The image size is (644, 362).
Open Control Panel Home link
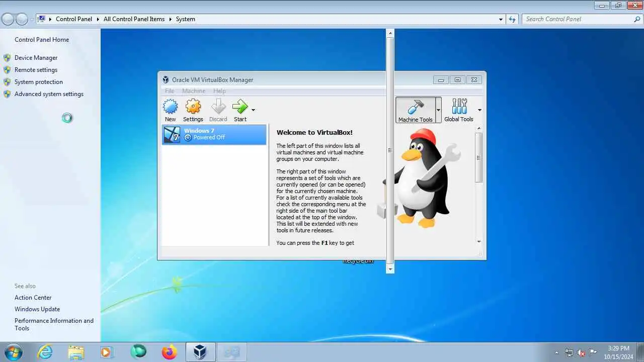(x=42, y=40)
